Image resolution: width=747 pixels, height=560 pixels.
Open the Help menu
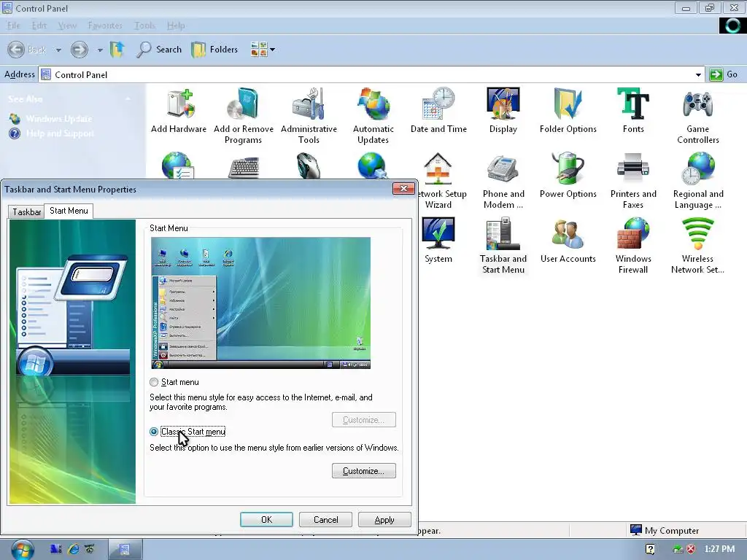pos(176,26)
